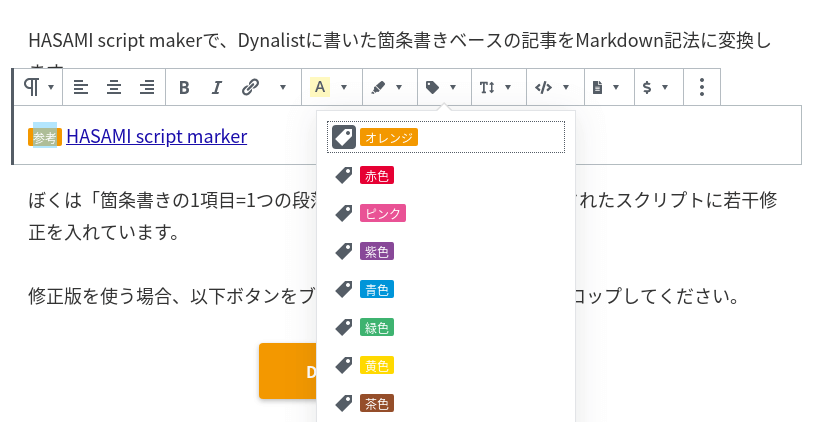Click the paragraph (pilcrow) block icon

[32, 87]
